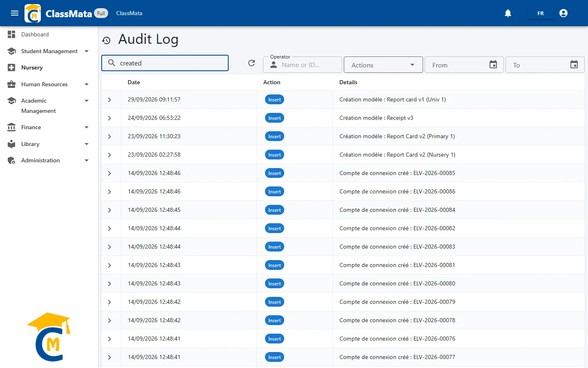The width and height of the screenshot is (588, 368).
Task: Open Dashboard from the sidebar
Action: [49, 34]
